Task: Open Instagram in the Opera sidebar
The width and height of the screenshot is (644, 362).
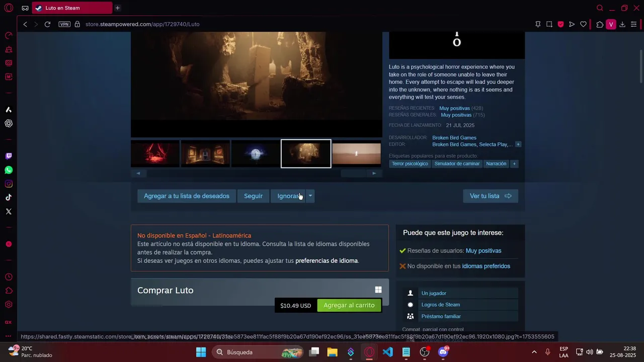Action: click(9, 184)
